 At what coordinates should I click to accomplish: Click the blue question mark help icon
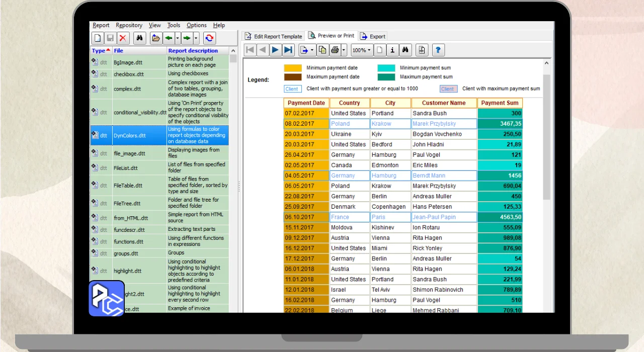coord(438,50)
